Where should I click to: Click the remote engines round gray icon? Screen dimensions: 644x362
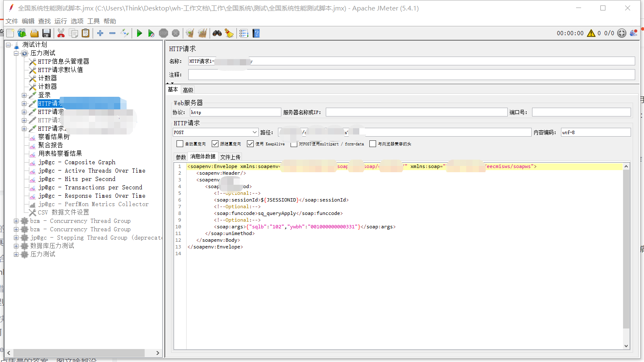click(622, 33)
